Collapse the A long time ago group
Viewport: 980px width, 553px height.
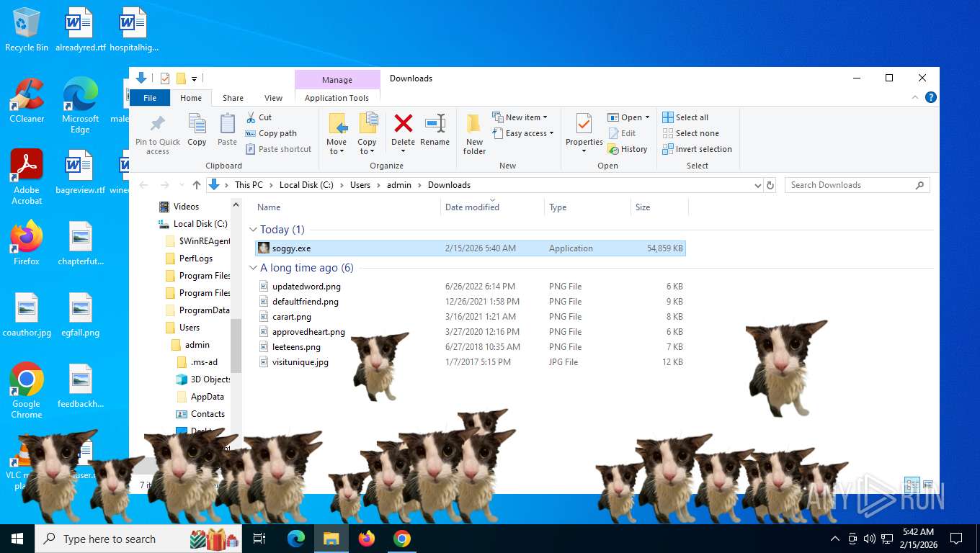pos(253,268)
